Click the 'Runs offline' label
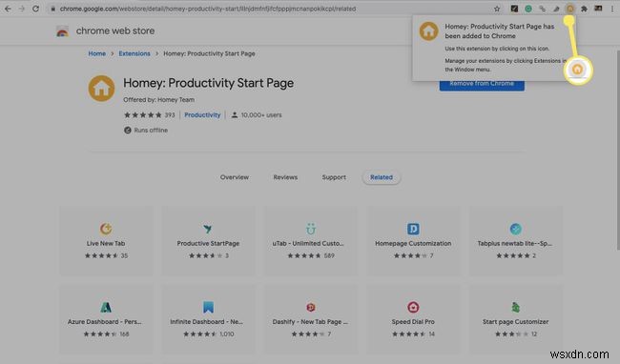 [151, 131]
